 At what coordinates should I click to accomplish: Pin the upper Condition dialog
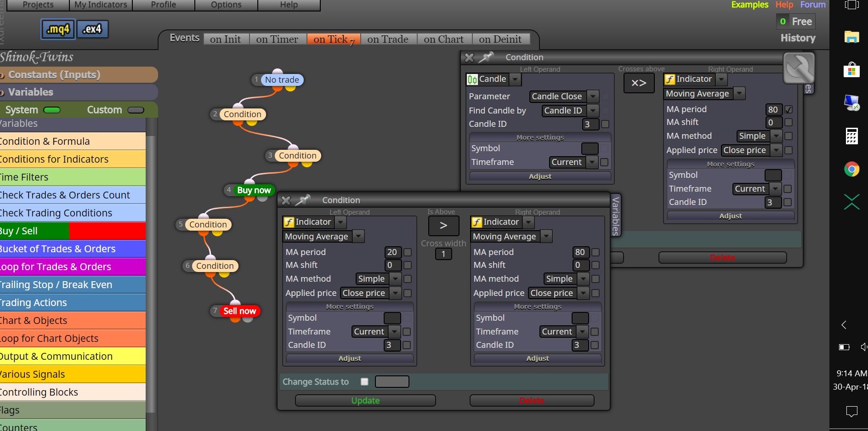(486, 57)
